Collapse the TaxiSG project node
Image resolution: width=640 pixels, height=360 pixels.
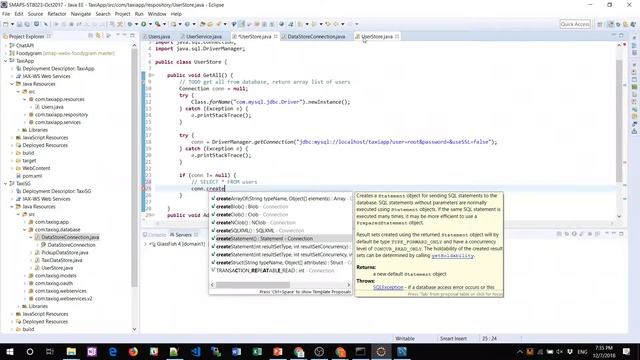(x=6, y=184)
